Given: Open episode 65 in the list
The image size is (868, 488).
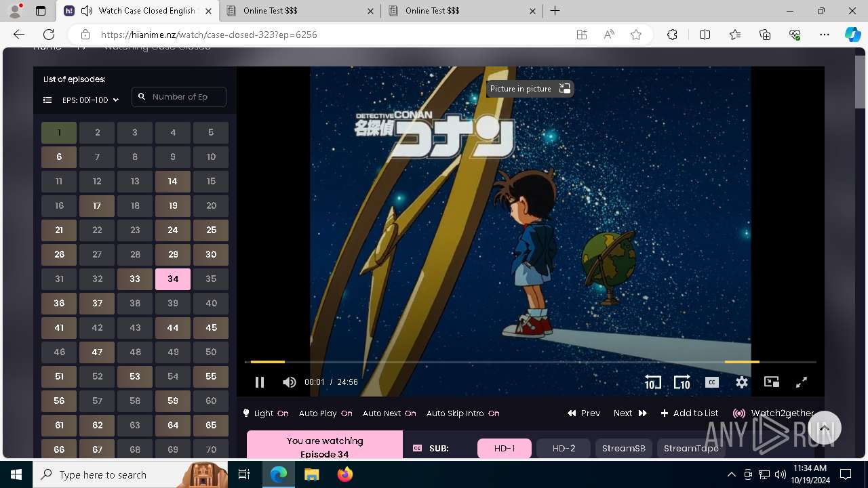Looking at the screenshot, I should tap(211, 426).
